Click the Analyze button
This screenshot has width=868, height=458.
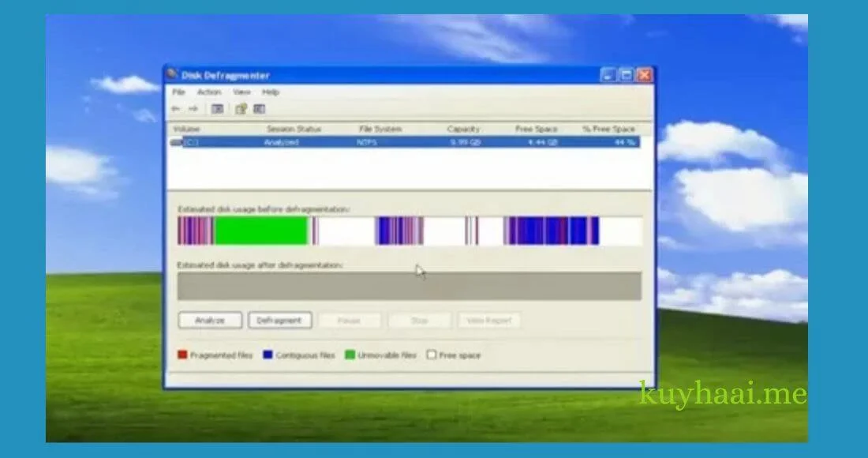point(210,320)
